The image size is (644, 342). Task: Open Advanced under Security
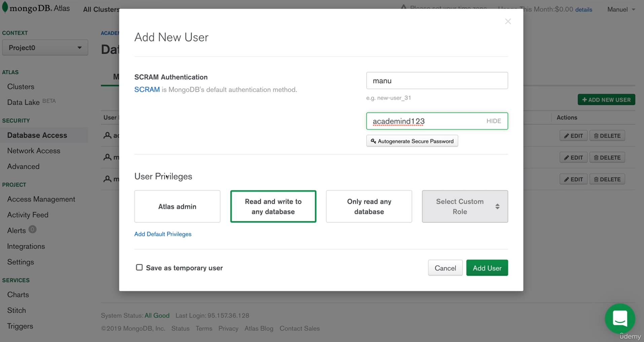pos(23,166)
